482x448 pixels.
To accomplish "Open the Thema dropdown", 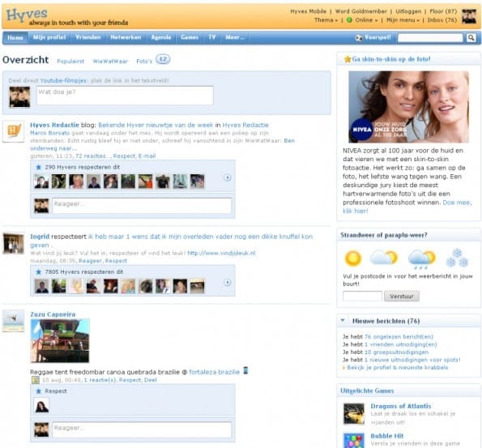I will (x=326, y=20).
